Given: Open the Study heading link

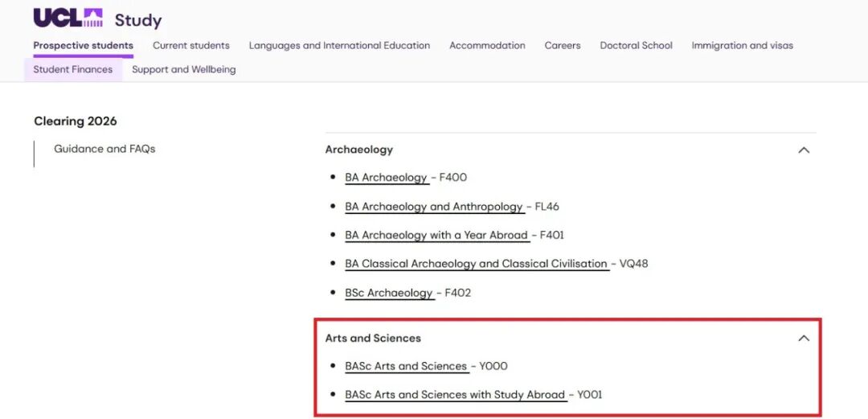Looking at the screenshot, I should [138, 20].
